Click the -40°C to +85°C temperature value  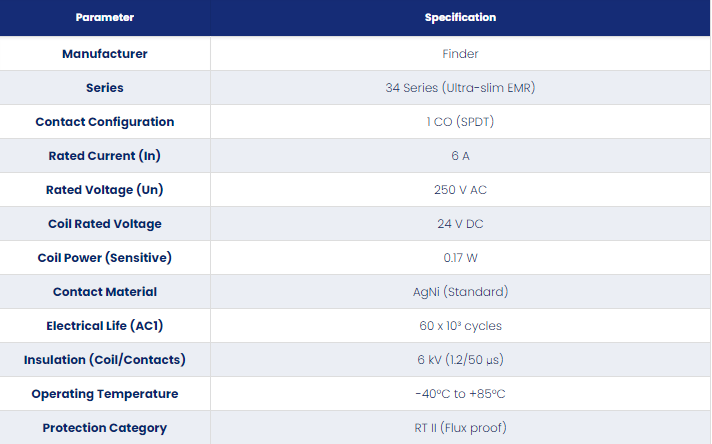point(460,394)
